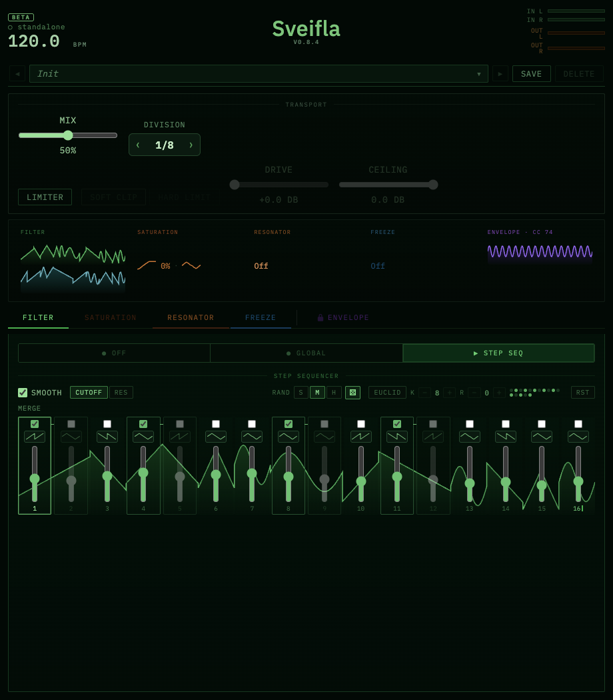Screen dimensions: 613x700
Task: Click the step 1 ramp-up shape icon
Action: 35,437
